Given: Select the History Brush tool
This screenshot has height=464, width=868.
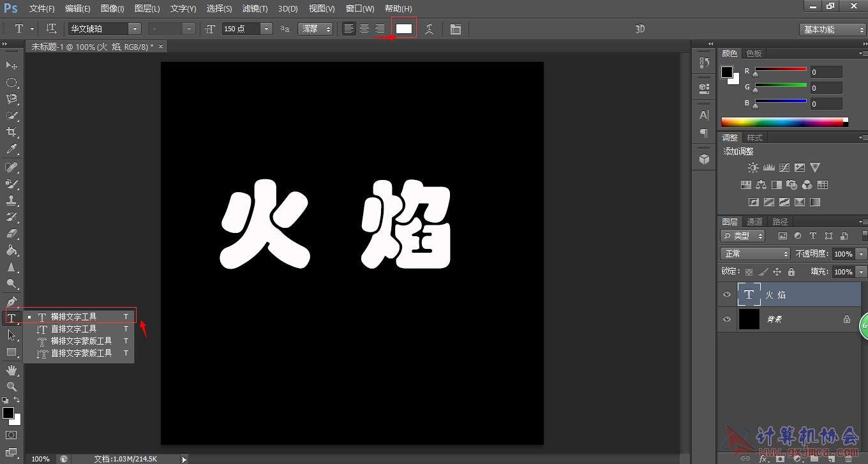Looking at the screenshot, I should click(x=11, y=217).
